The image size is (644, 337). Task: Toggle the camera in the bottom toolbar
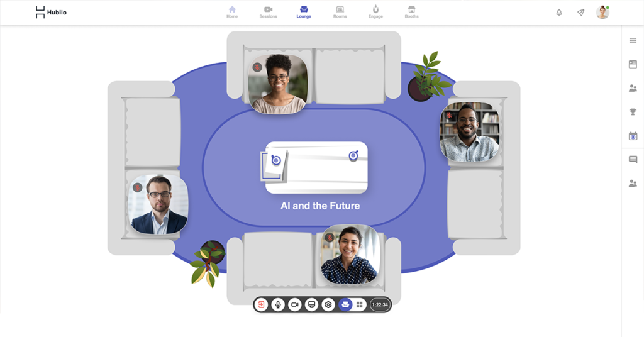pyautogui.click(x=295, y=304)
